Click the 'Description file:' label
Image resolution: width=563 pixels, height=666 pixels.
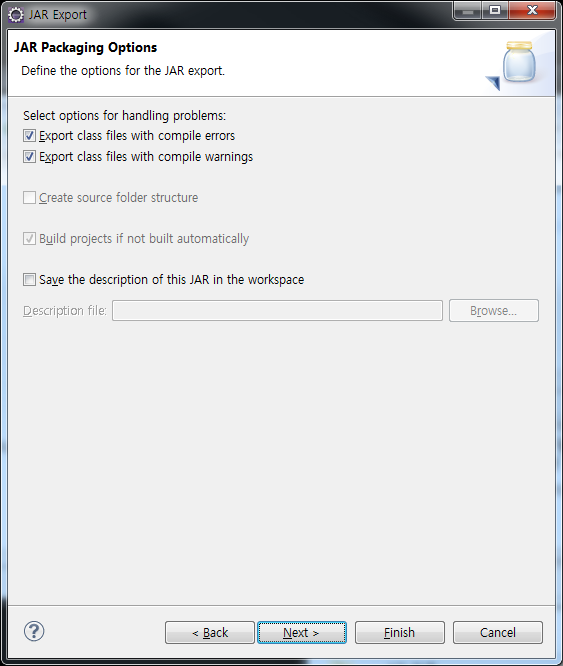tap(65, 311)
